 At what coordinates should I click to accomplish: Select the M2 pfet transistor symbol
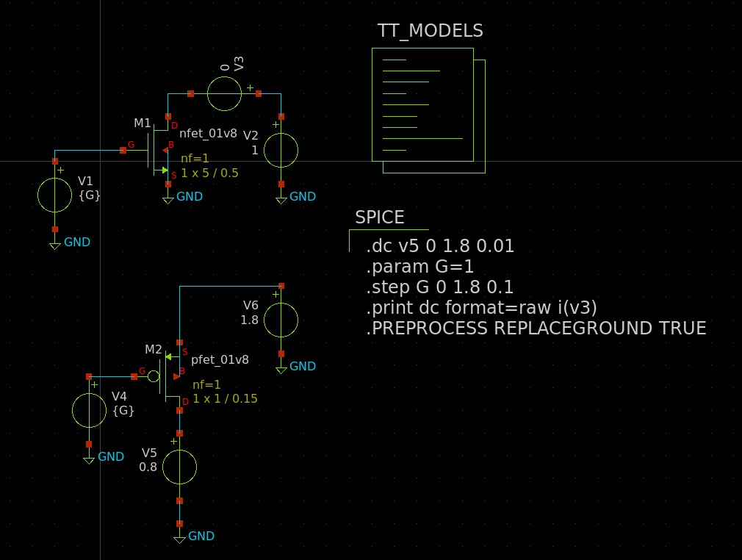[x=169, y=376]
